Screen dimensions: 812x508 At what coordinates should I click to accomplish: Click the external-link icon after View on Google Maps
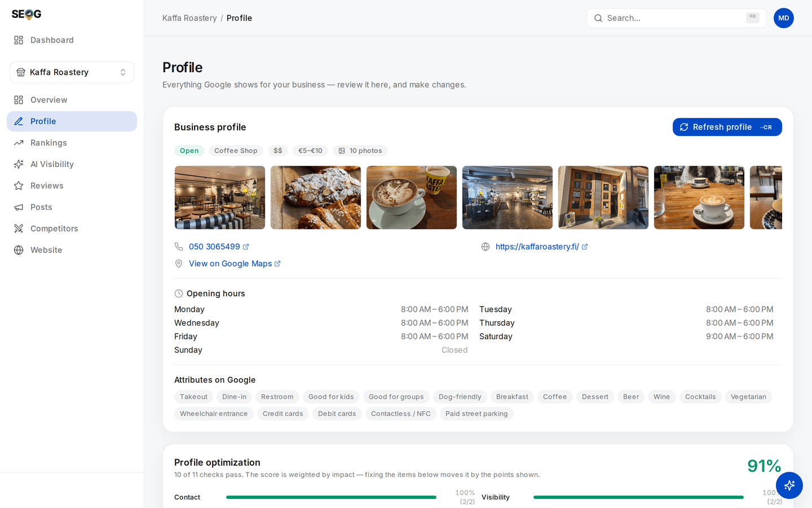(x=277, y=264)
